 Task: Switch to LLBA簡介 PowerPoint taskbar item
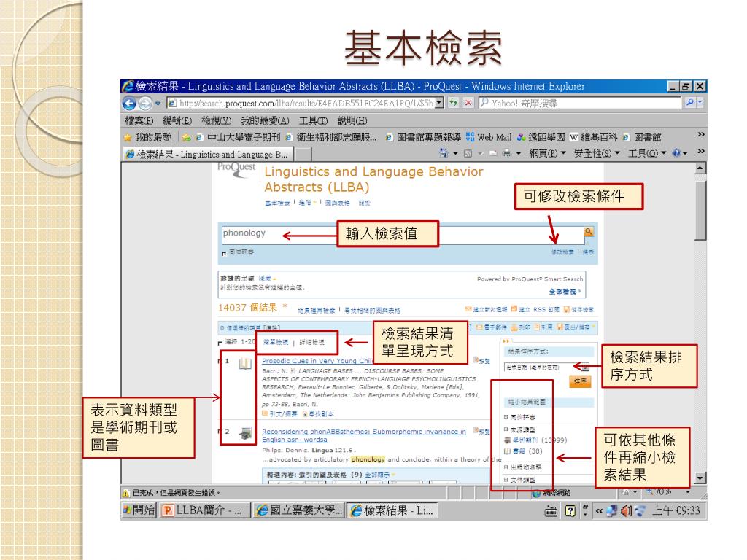pyautogui.click(x=204, y=510)
